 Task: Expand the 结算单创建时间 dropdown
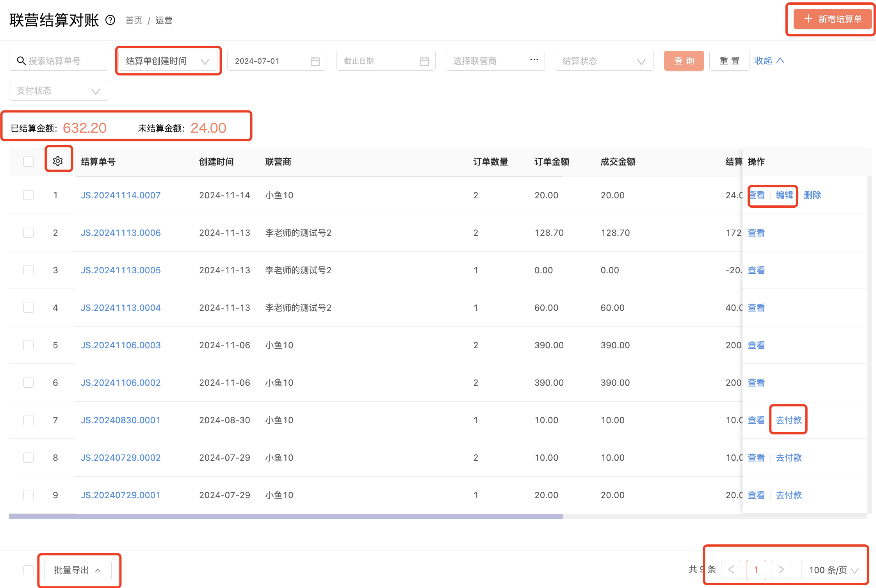(168, 61)
